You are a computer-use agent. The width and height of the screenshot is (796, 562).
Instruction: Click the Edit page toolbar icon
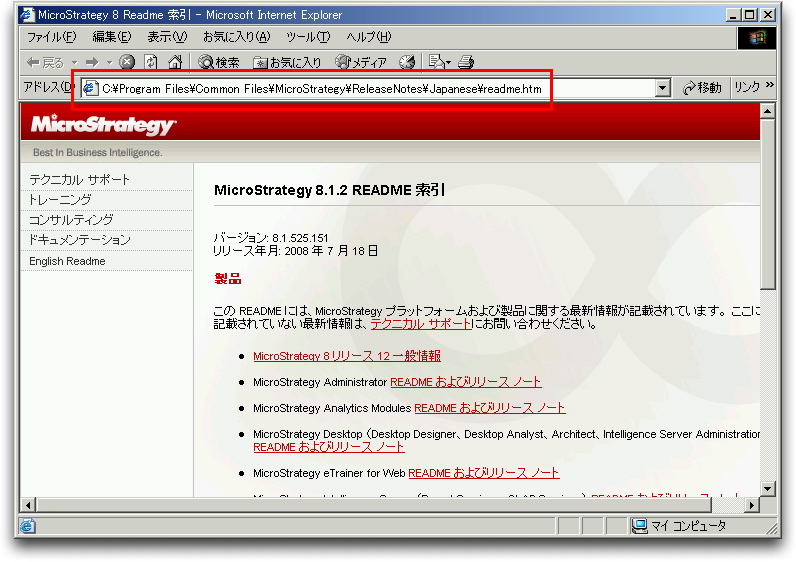pos(436,62)
